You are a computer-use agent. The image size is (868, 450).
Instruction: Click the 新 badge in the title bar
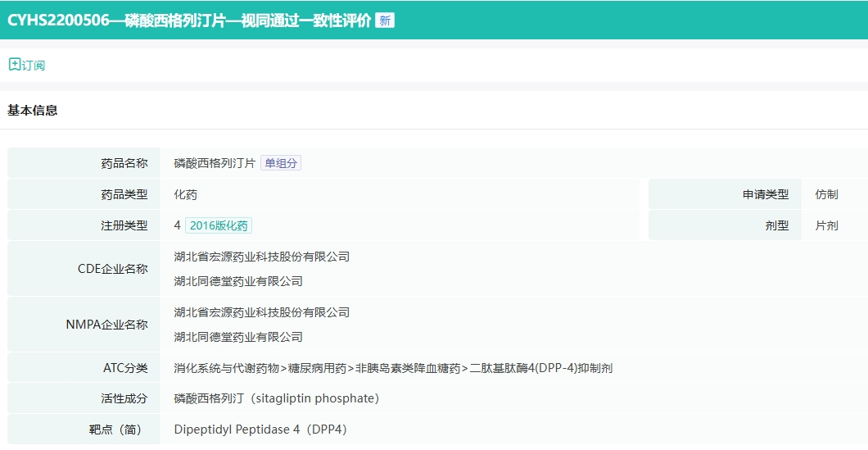coord(384,20)
